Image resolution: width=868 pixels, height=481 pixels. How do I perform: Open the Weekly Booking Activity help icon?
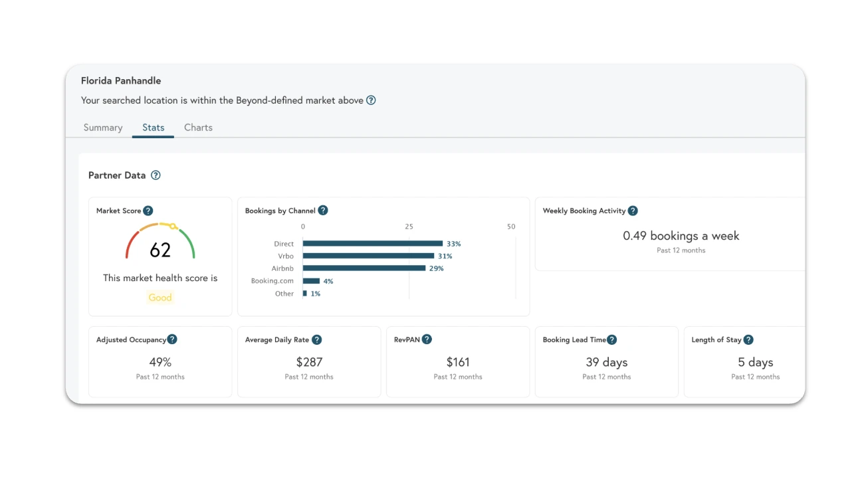pyautogui.click(x=631, y=211)
